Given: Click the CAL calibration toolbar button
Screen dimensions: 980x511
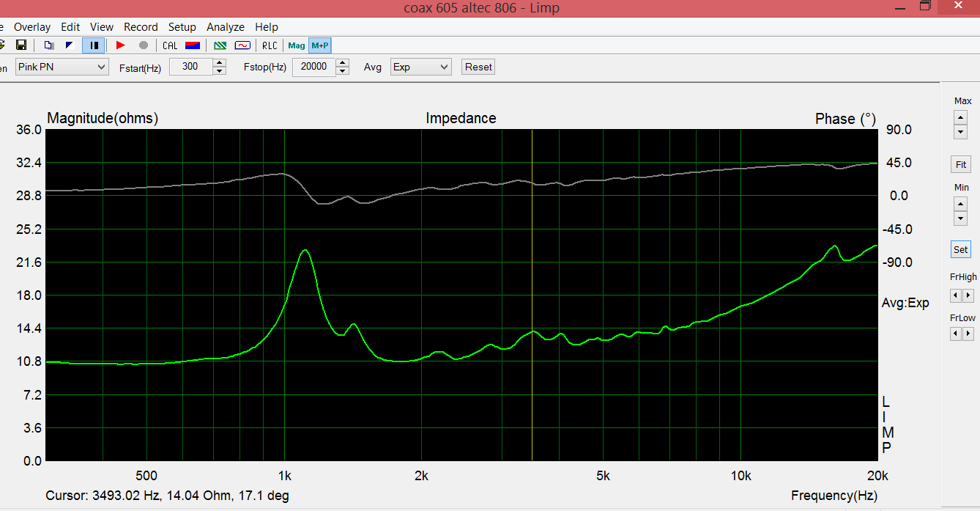Looking at the screenshot, I should [x=170, y=45].
